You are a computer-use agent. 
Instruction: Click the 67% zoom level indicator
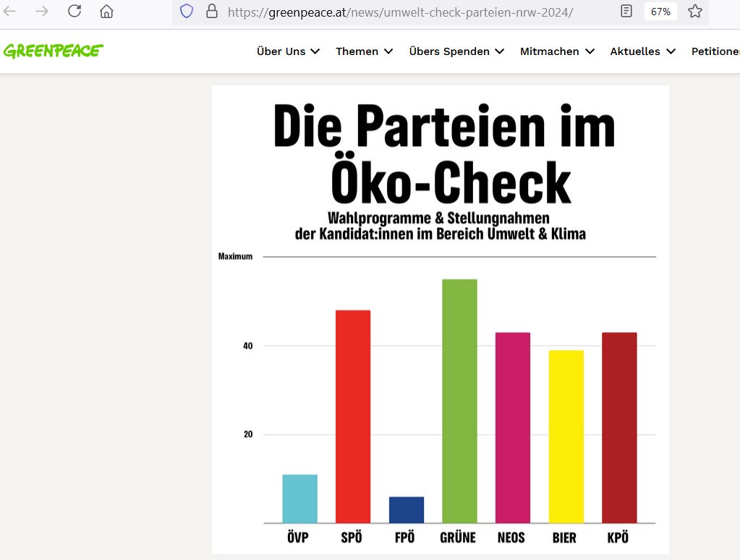point(660,12)
